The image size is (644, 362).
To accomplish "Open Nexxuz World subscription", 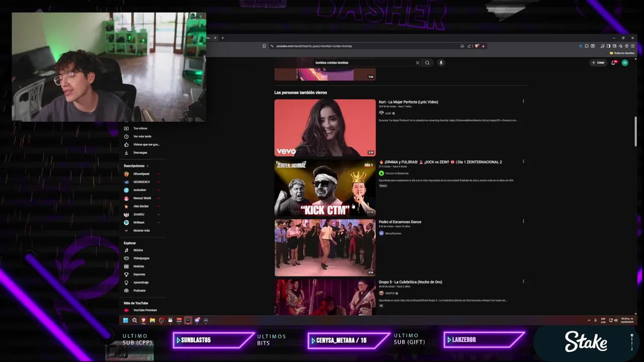I will point(142,198).
